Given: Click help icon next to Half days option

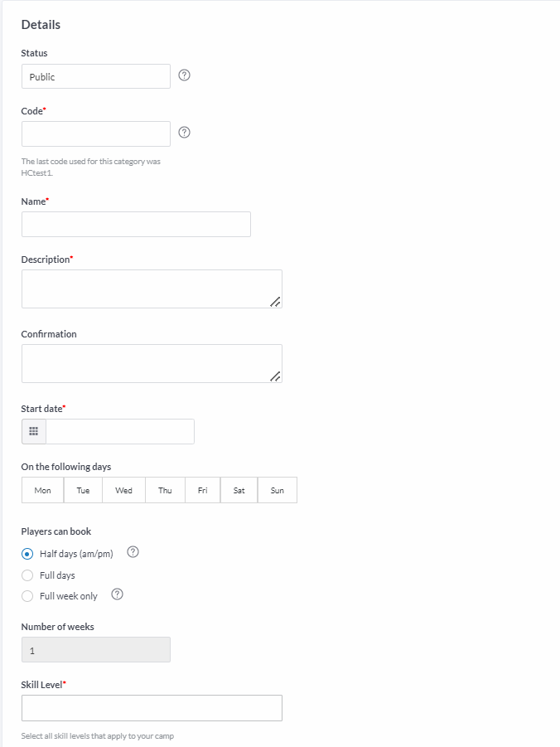Looking at the screenshot, I should pos(133,552).
